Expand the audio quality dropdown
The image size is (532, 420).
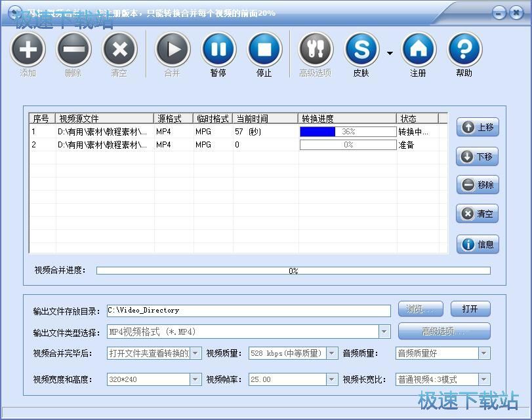[484, 354]
